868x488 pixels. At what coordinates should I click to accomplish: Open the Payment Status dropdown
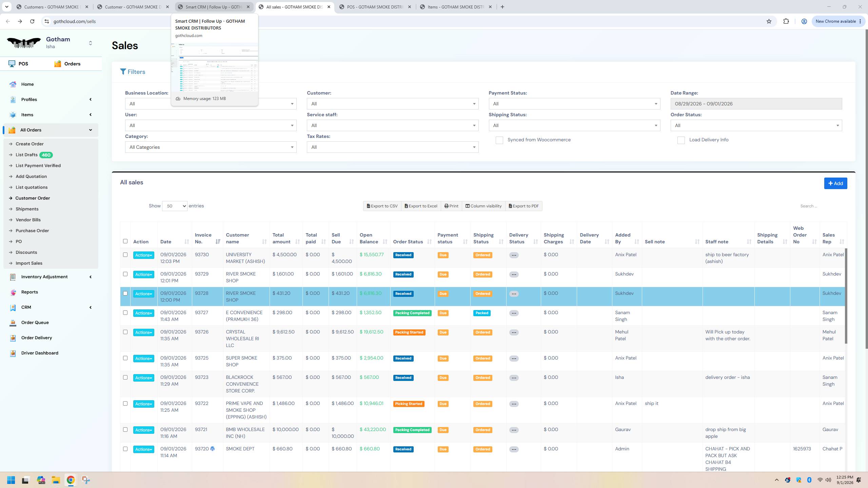tap(574, 104)
